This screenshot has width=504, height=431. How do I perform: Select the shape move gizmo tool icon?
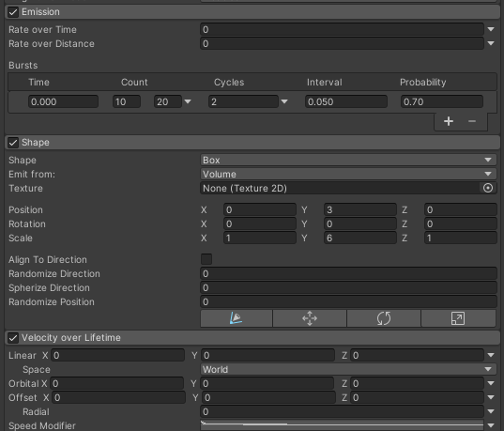click(x=310, y=318)
